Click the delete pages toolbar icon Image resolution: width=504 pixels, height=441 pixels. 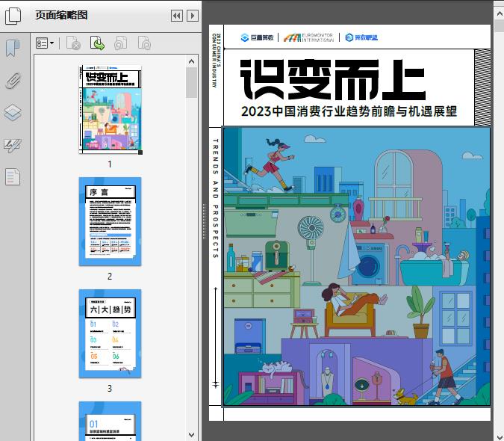coord(73,43)
